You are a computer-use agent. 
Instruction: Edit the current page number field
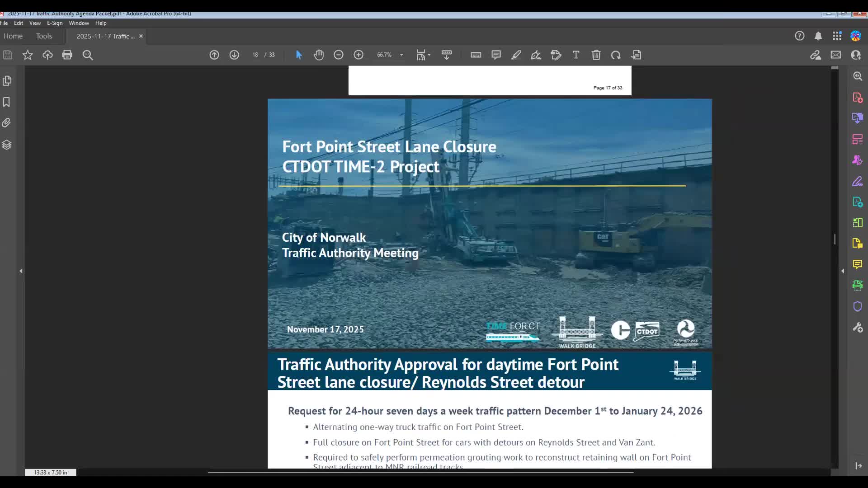pos(255,55)
